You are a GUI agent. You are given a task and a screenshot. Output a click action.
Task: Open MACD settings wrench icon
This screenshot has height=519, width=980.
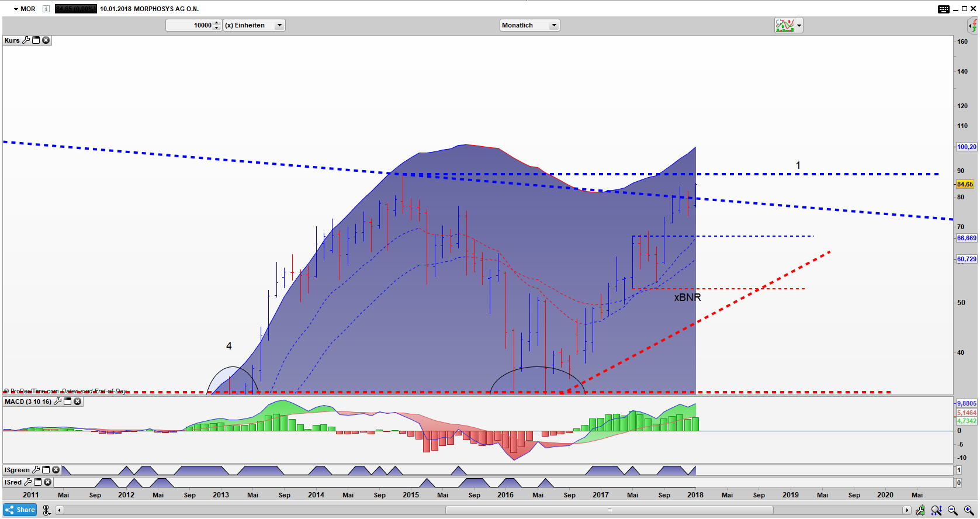tap(57, 402)
